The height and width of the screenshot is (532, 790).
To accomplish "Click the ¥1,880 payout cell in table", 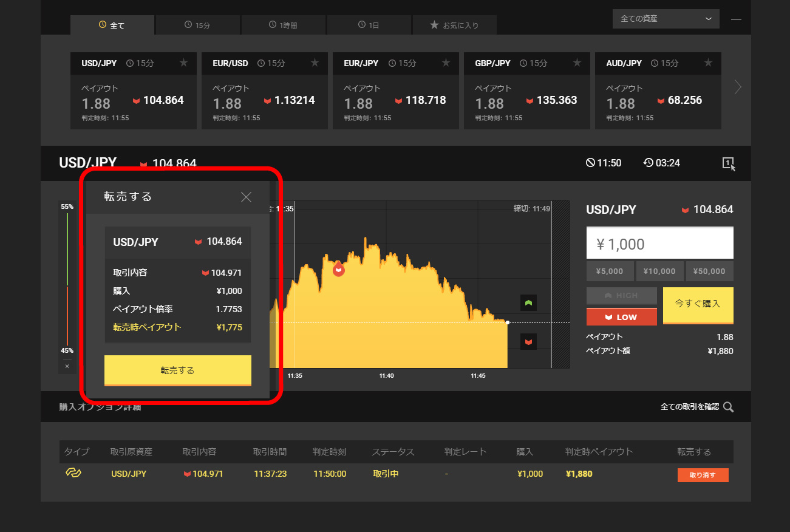I will point(579,474).
